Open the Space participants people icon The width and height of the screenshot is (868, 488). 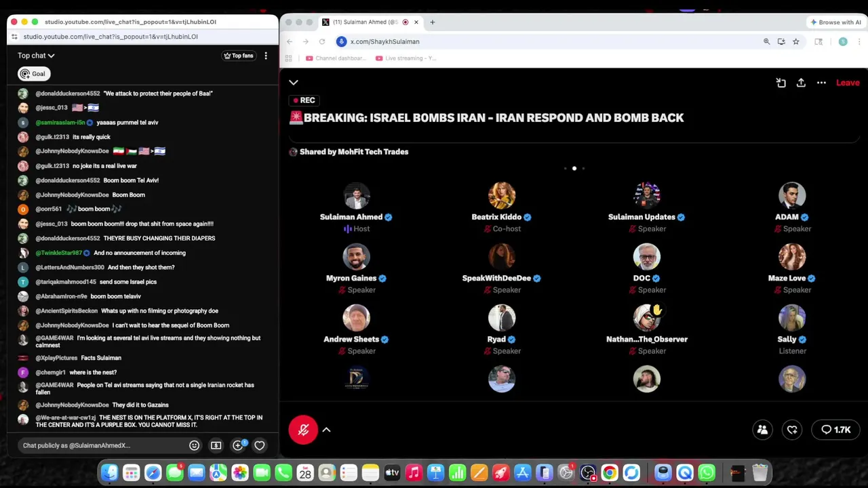(x=762, y=430)
